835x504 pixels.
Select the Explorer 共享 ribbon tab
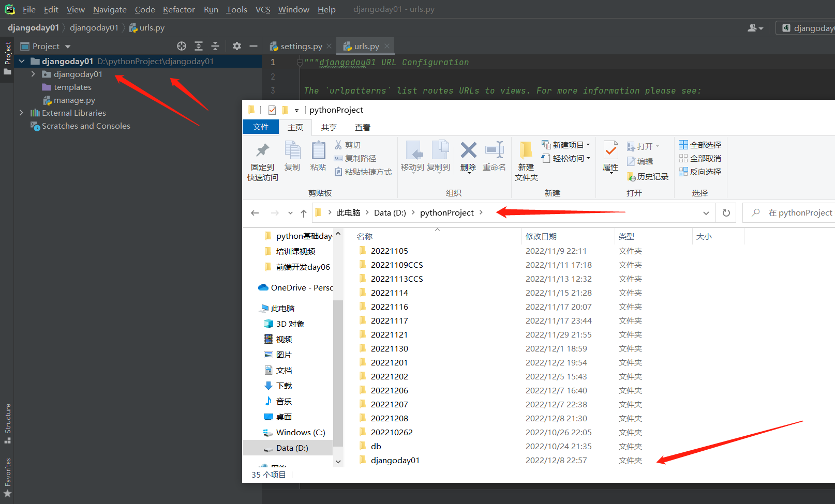point(329,127)
